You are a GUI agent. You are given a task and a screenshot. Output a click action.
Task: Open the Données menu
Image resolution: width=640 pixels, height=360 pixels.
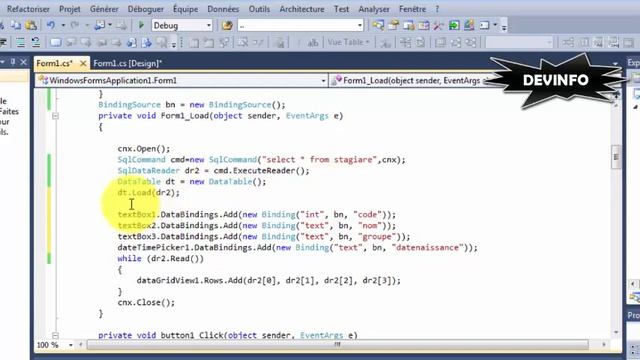tap(223, 9)
